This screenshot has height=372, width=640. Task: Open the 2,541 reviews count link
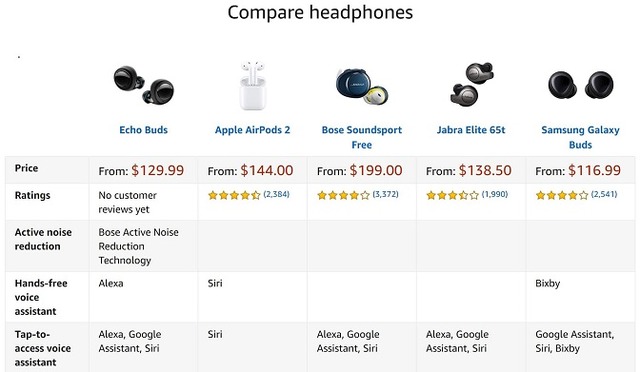(604, 194)
